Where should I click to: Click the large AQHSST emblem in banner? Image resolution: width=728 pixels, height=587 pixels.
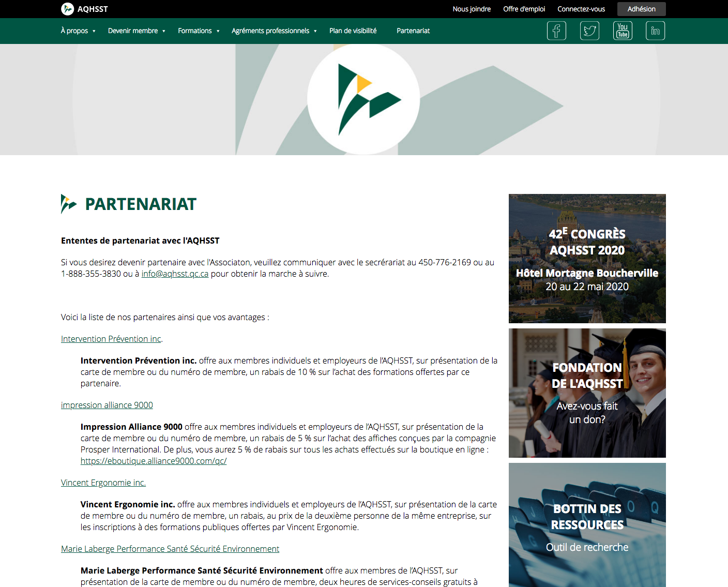point(363,99)
